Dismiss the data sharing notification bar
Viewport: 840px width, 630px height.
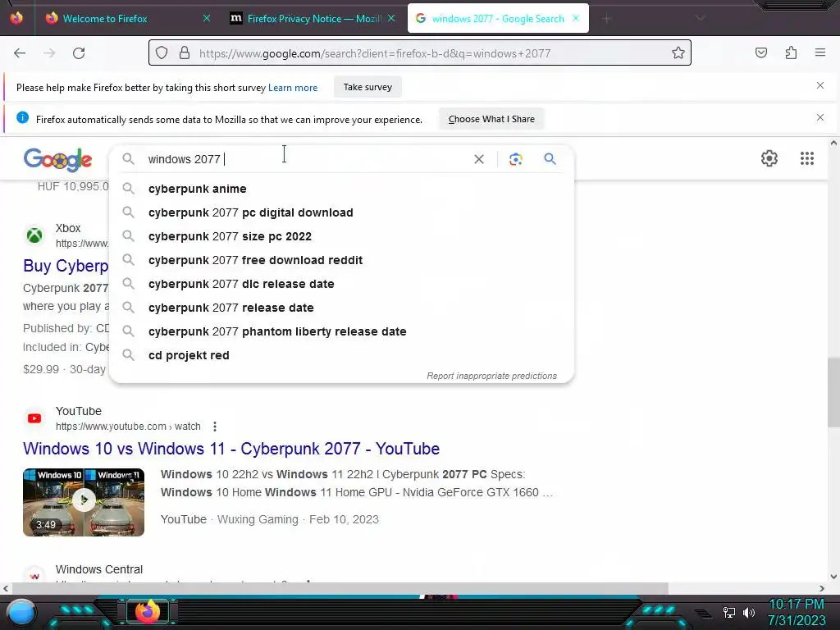(x=820, y=117)
